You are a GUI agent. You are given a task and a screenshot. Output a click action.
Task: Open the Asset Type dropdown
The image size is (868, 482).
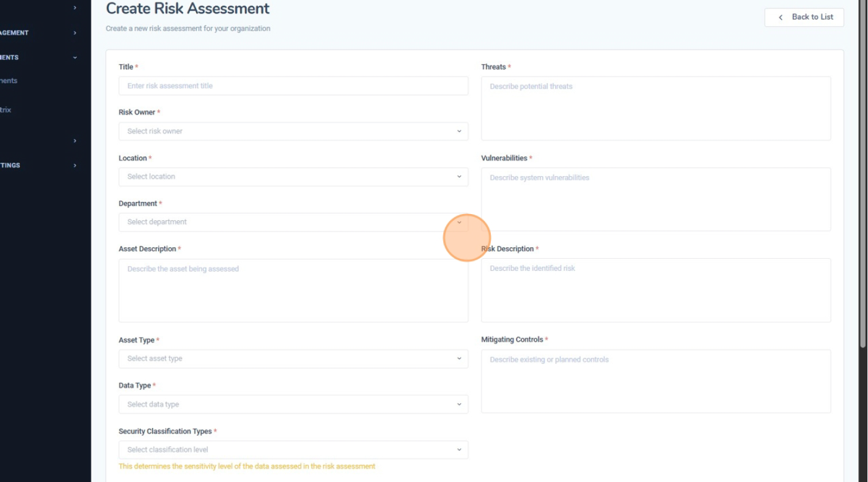point(293,359)
